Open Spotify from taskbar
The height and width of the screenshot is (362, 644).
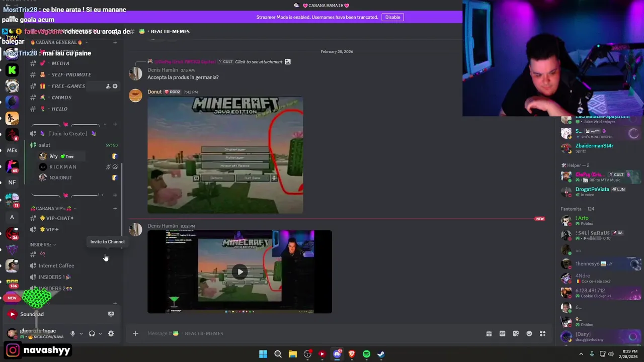(366, 354)
